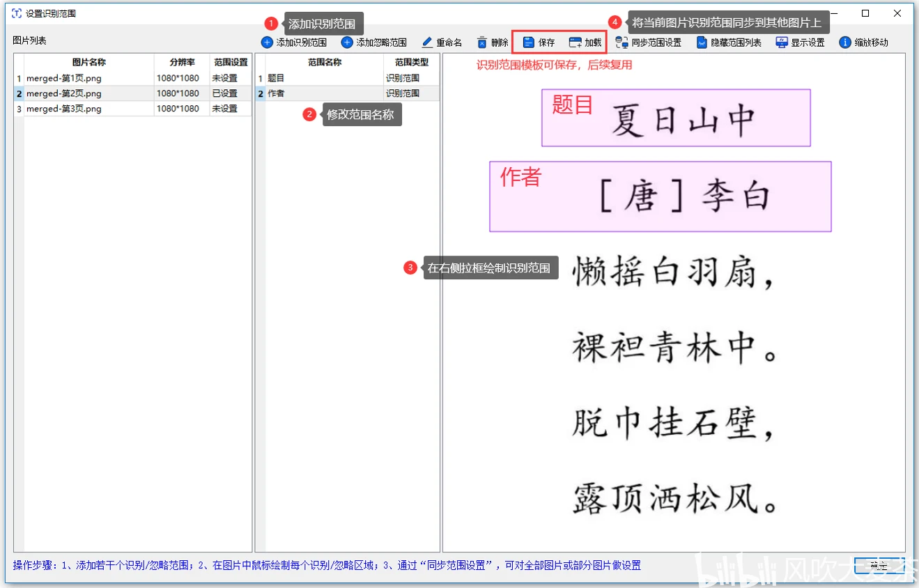Viewport: 919px width, 588px height.
Task: Click the Add Ignore Range plus icon (添加忽略范围)
Action: tap(347, 42)
